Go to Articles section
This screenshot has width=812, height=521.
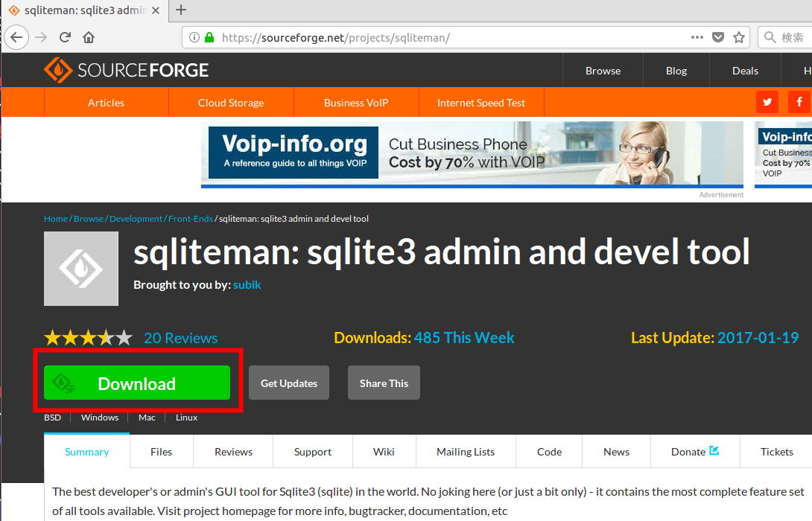click(107, 103)
